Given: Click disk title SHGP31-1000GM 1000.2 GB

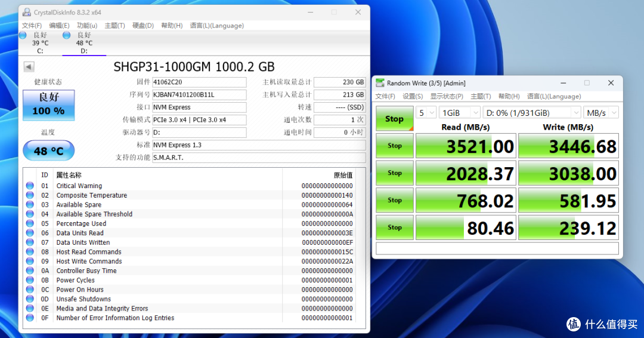Looking at the screenshot, I should [194, 67].
